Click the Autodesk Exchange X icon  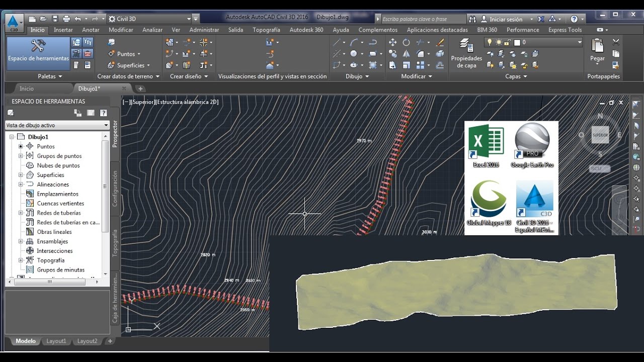541,19
